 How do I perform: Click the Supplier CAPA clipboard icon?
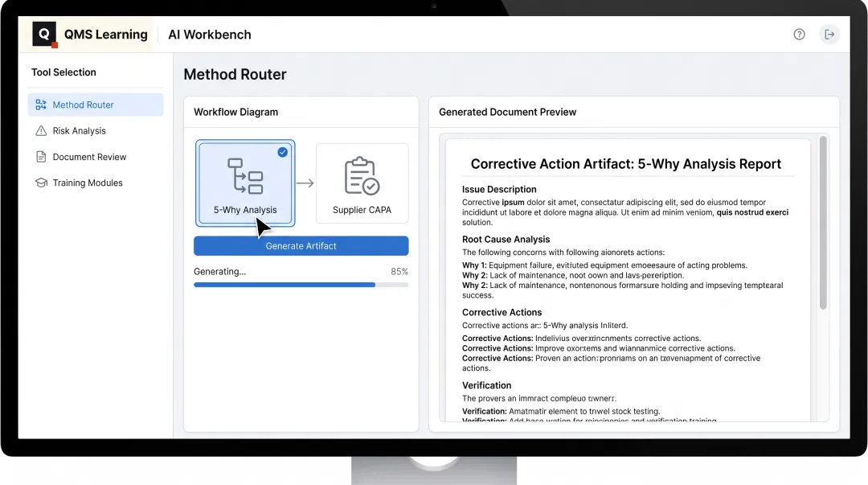362,175
